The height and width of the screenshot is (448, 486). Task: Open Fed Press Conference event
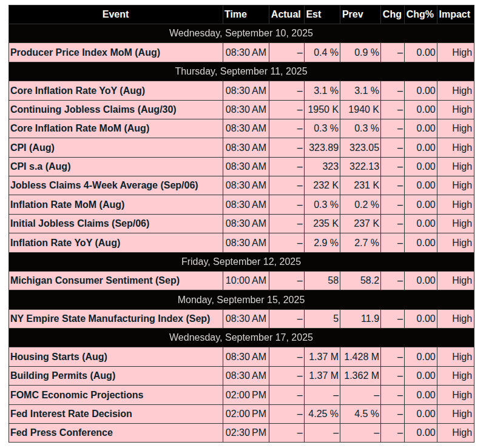62,432
